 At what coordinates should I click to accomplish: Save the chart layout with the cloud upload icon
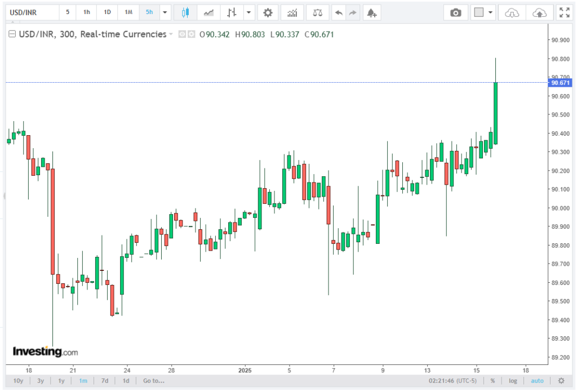pyautogui.click(x=539, y=12)
